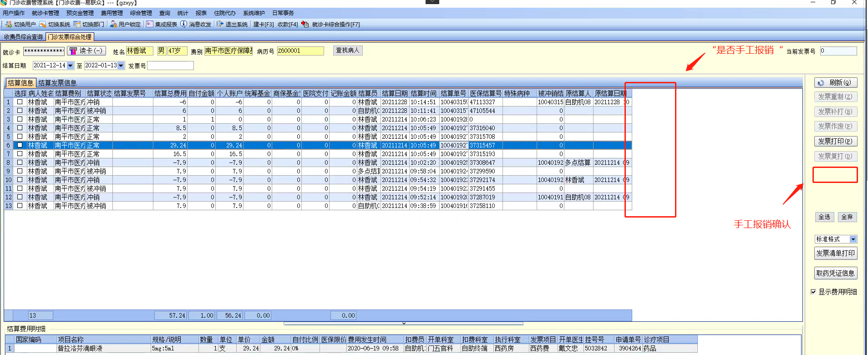Toggle the 显示费用明细 checkbox

pos(813,292)
